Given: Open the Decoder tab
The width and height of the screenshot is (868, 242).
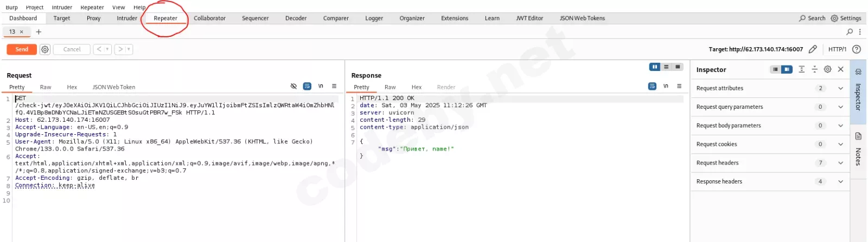Looking at the screenshot, I should (296, 18).
